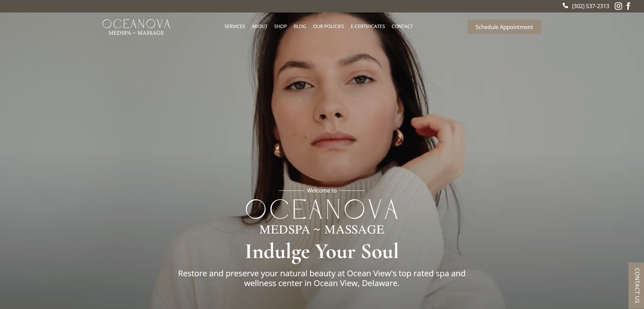Image resolution: width=644 pixels, height=309 pixels.
Task: Open the Our Policies menu item
Action: pyautogui.click(x=328, y=26)
